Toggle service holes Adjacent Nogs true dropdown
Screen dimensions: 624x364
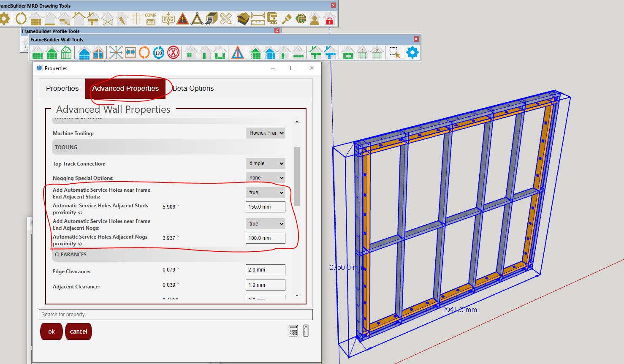[x=265, y=224]
